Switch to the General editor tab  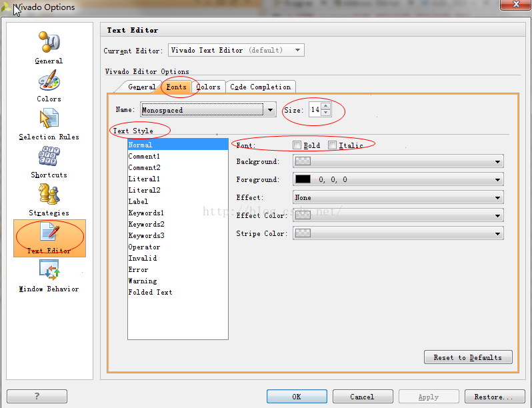click(x=141, y=87)
